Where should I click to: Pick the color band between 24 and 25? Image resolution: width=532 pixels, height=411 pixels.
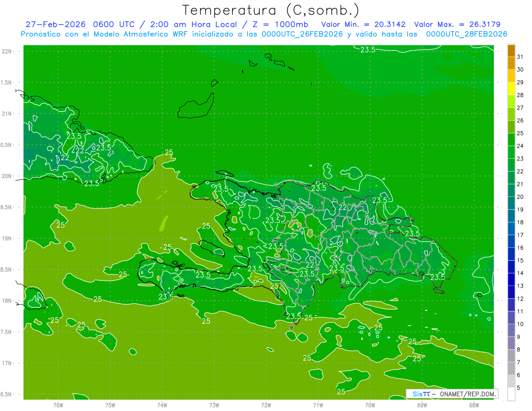pos(511,140)
